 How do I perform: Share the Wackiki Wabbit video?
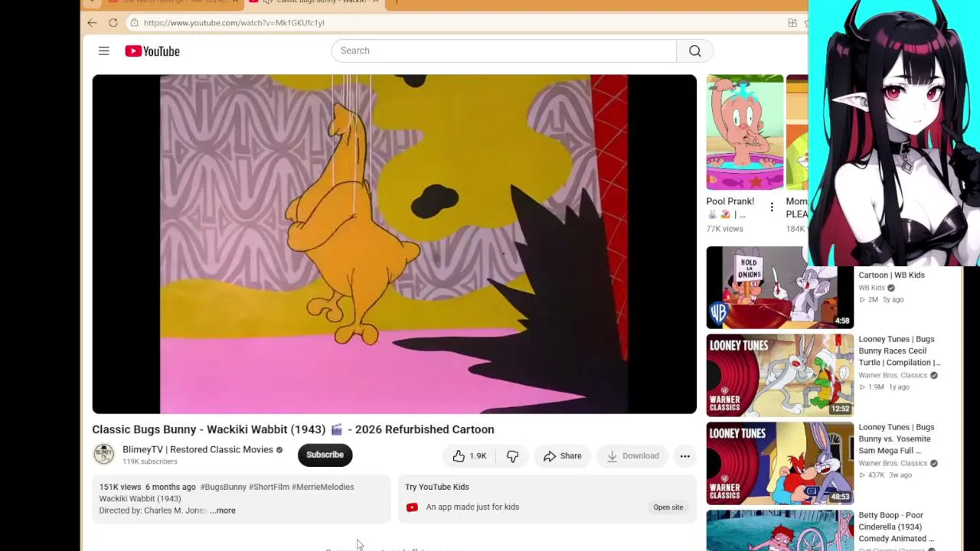[562, 456]
